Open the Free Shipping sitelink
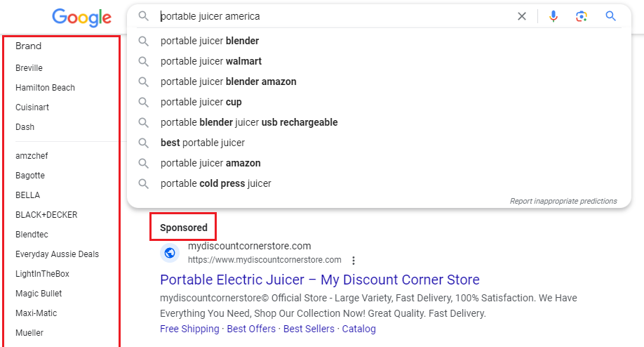 [x=189, y=329]
